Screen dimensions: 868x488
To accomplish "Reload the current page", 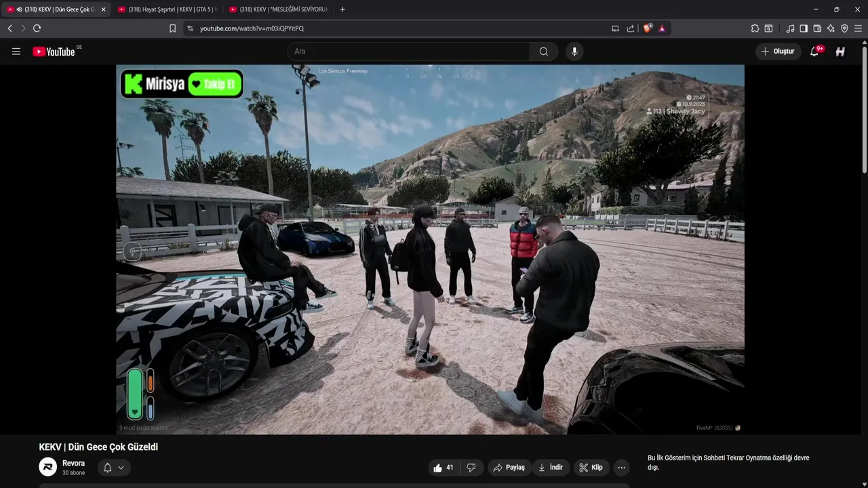I will coord(37,28).
